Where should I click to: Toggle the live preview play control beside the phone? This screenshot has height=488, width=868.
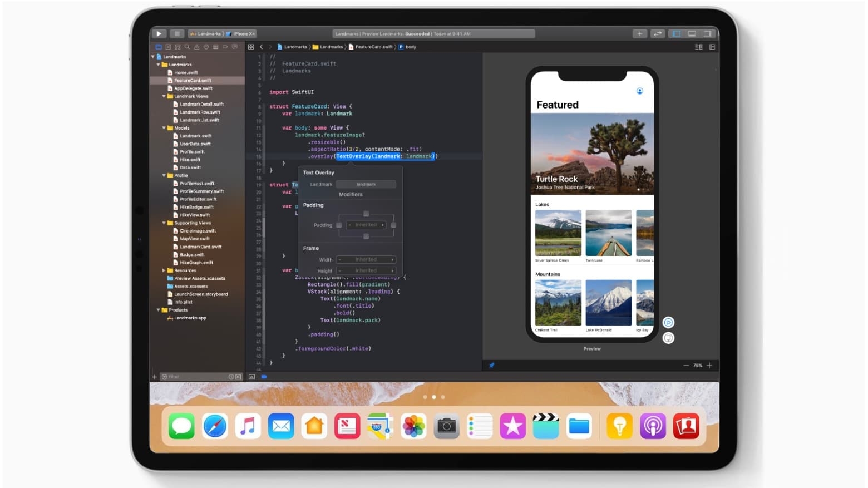click(668, 322)
